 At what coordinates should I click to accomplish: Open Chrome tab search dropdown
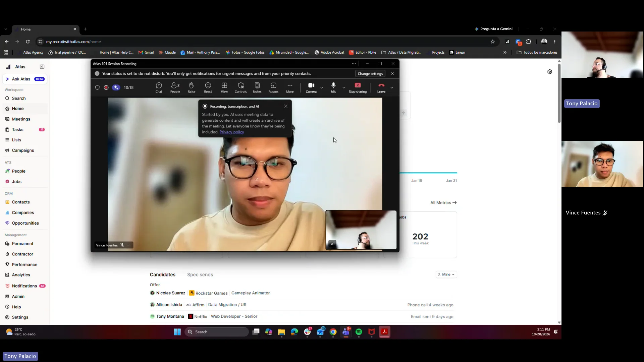[x=6, y=29]
